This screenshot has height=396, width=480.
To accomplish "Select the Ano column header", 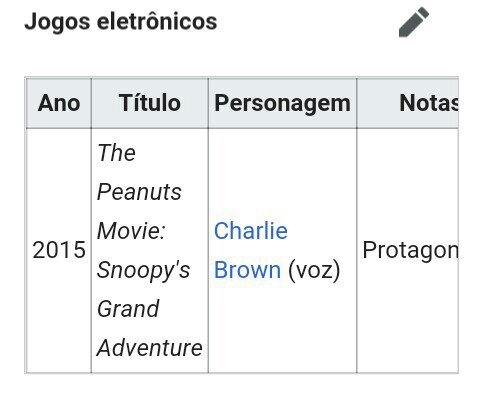I will pos(59,103).
